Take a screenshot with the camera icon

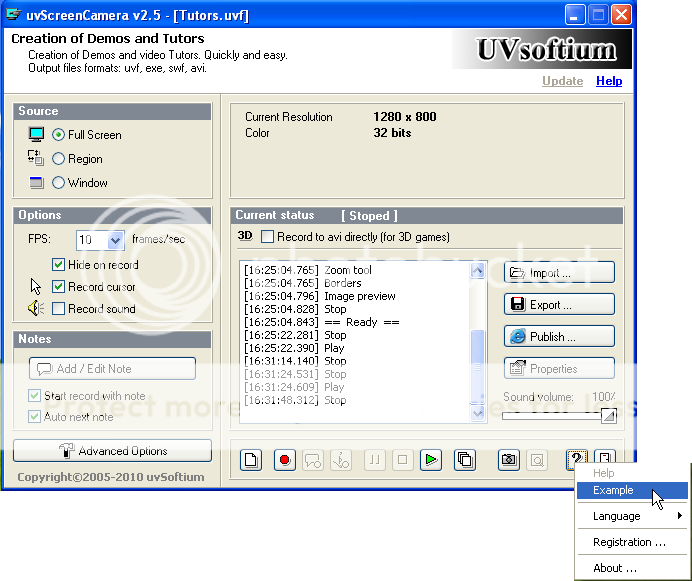(x=509, y=460)
